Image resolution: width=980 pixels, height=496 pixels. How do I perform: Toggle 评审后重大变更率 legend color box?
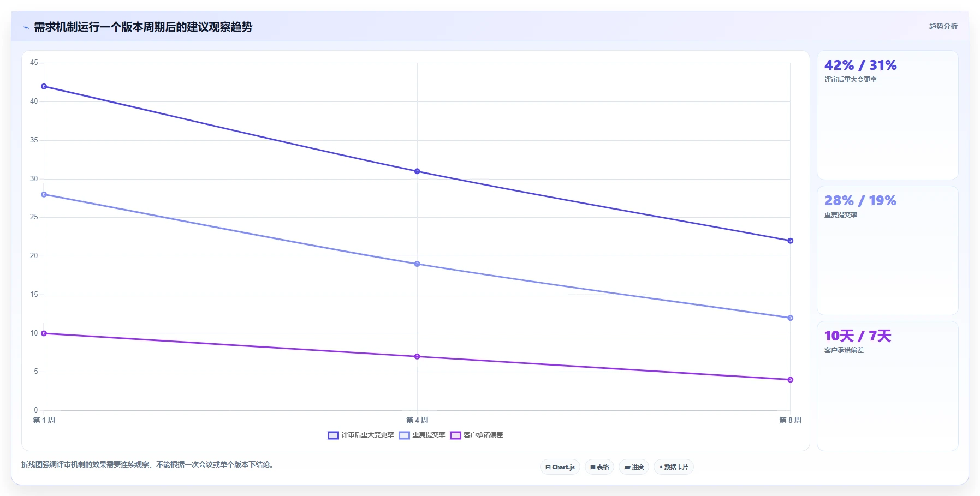[x=333, y=435]
